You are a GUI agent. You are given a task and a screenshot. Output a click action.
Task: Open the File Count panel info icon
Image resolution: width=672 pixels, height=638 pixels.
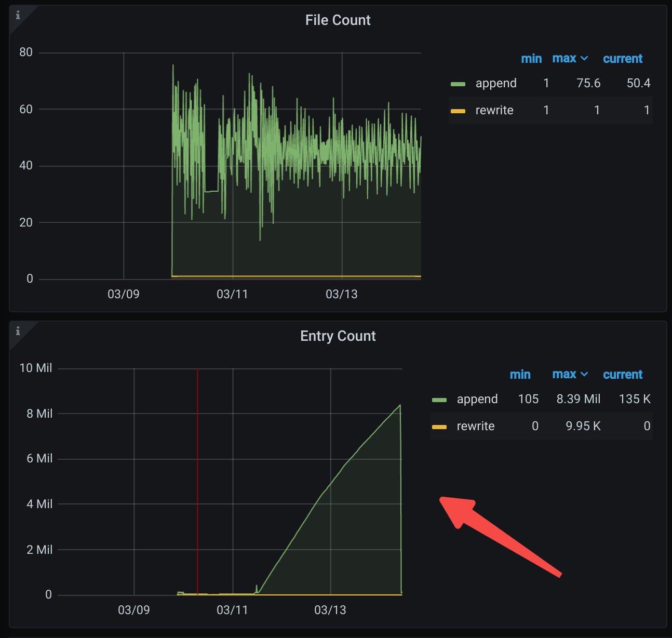18,15
